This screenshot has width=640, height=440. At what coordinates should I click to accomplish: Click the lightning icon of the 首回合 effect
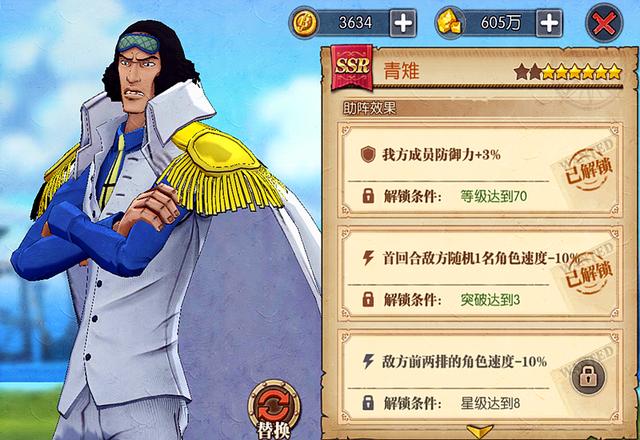(x=368, y=258)
